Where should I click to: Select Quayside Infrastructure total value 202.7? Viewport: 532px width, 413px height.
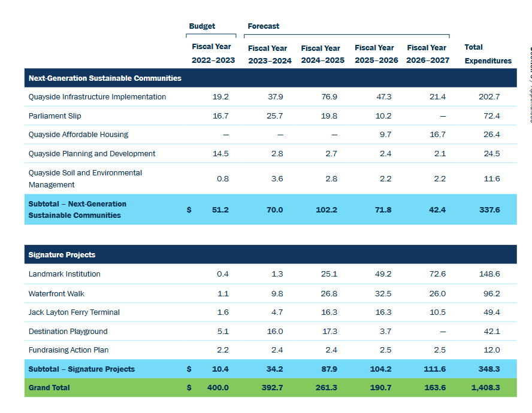click(x=489, y=97)
